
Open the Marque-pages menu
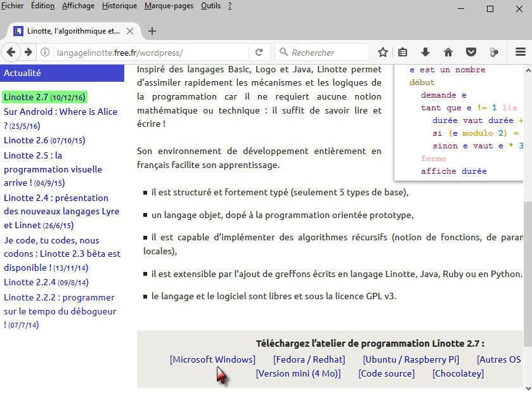[169, 6]
